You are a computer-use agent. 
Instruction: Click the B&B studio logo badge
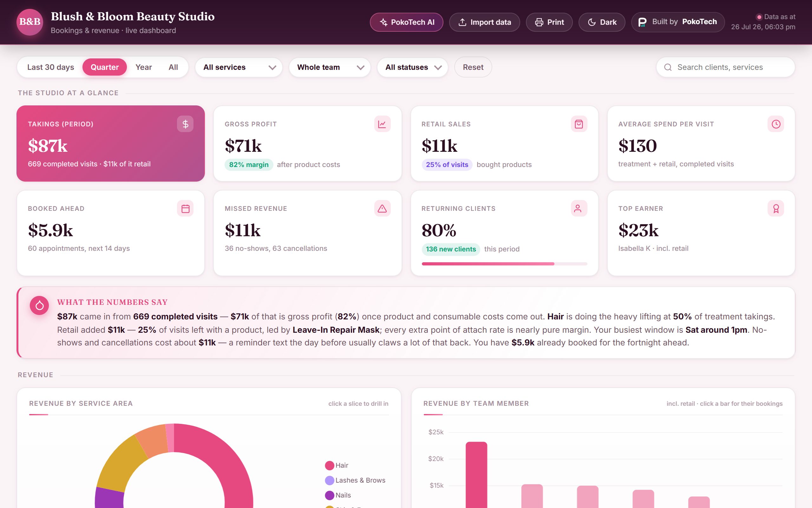click(30, 22)
